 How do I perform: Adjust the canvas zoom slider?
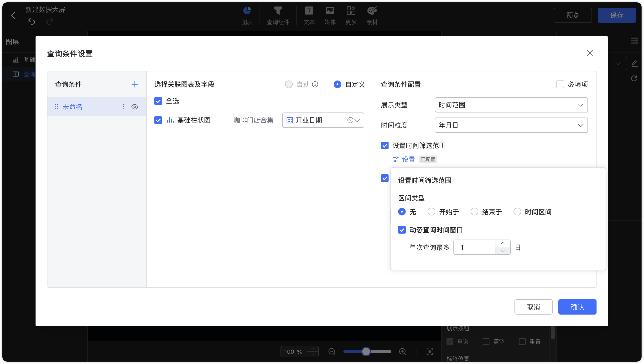[366, 352]
